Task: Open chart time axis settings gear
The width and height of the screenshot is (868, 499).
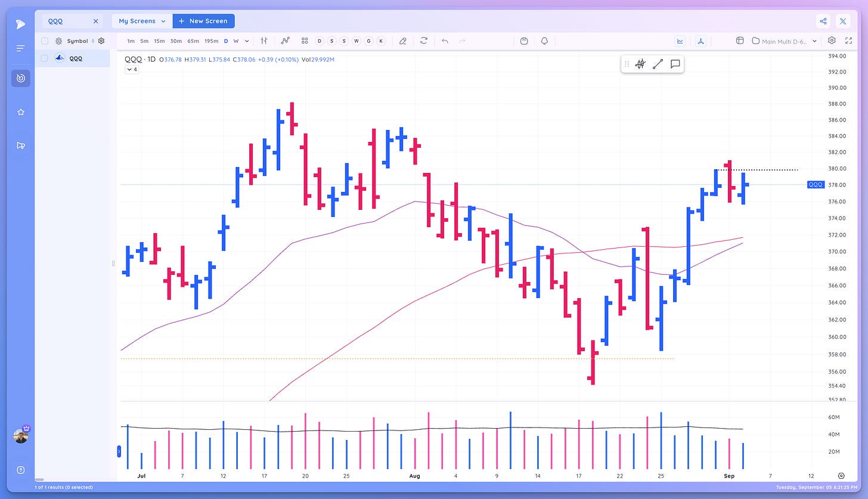Action: click(x=841, y=476)
